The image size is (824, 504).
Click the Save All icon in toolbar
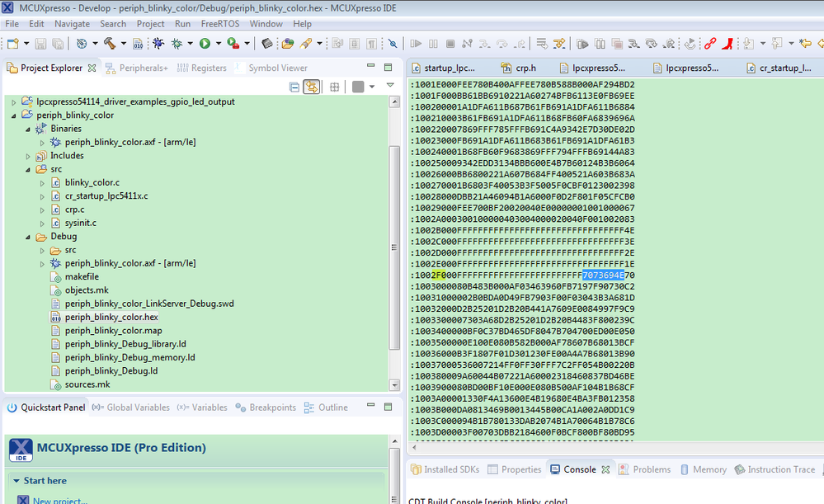(x=58, y=44)
